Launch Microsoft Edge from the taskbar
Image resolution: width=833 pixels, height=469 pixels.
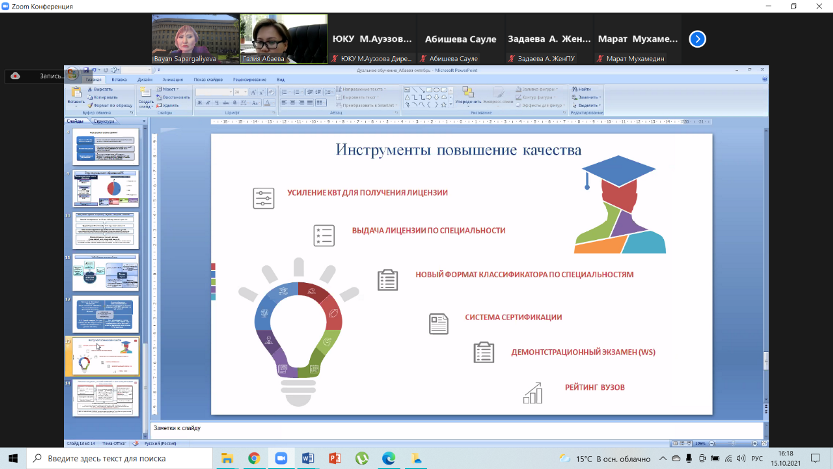[x=389, y=458]
